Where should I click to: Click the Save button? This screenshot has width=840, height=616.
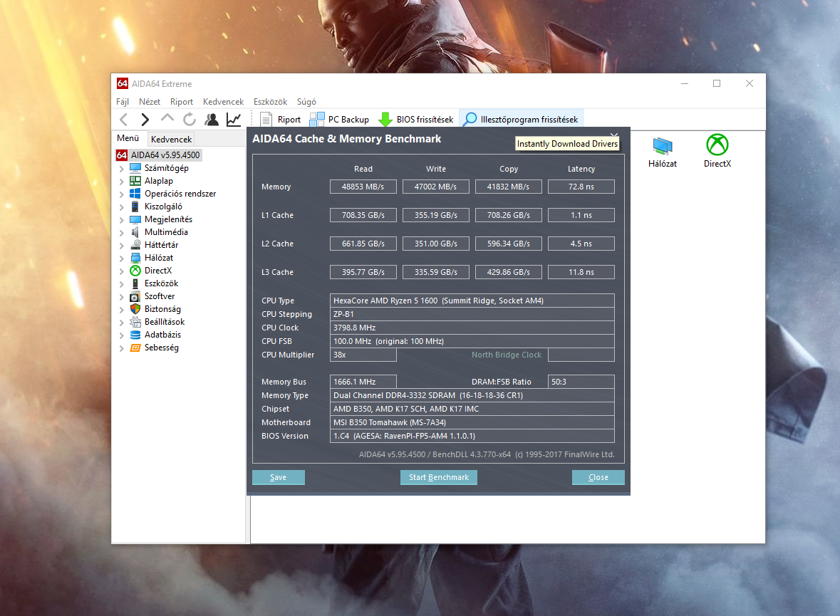click(x=279, y=477)
